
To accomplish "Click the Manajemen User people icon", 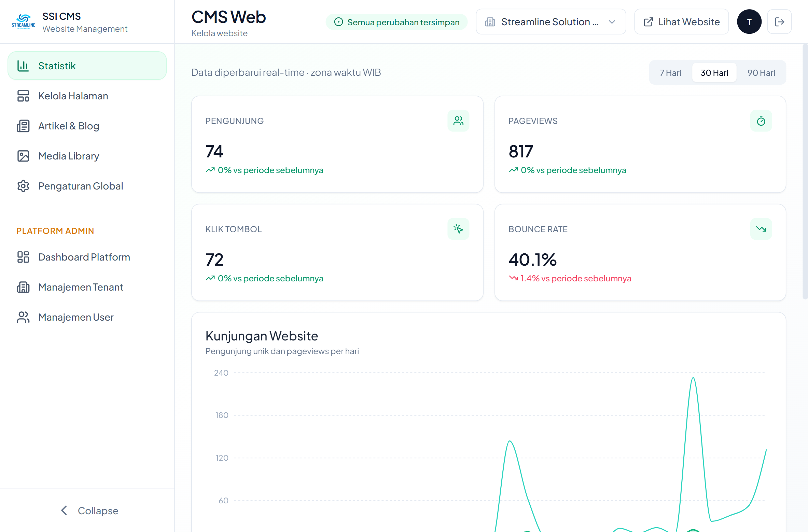I will [x=23, y=317].
